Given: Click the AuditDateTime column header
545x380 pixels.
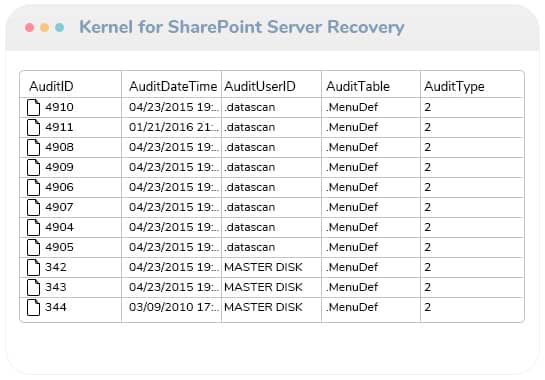Looking at the screenshot, I should [x=173, y=86].
